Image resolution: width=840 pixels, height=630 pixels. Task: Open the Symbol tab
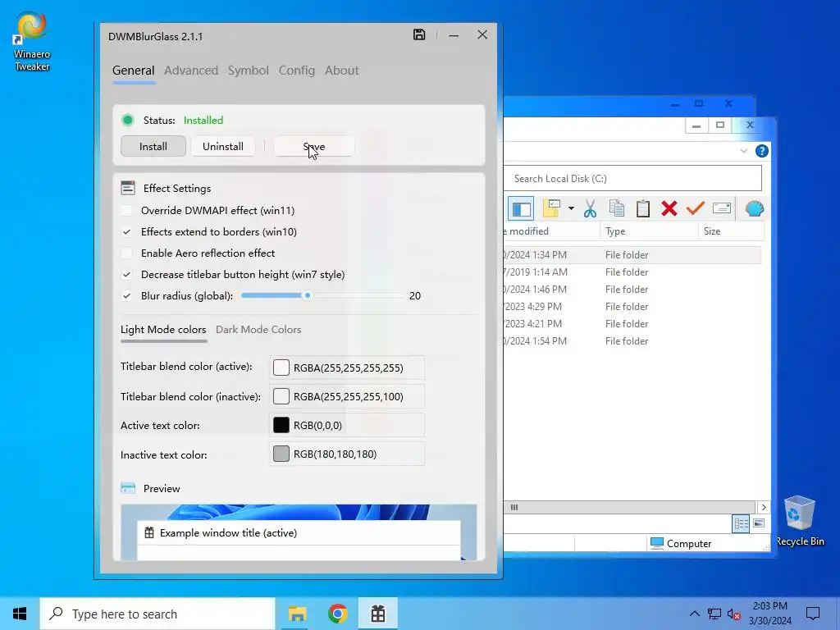click(x=248, y=71)
